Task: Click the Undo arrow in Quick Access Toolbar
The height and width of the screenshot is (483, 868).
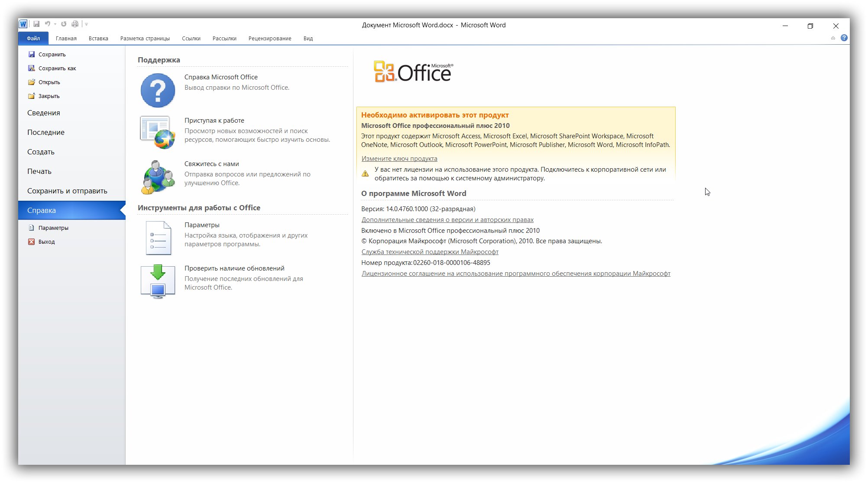Action: tap(47, 24)
